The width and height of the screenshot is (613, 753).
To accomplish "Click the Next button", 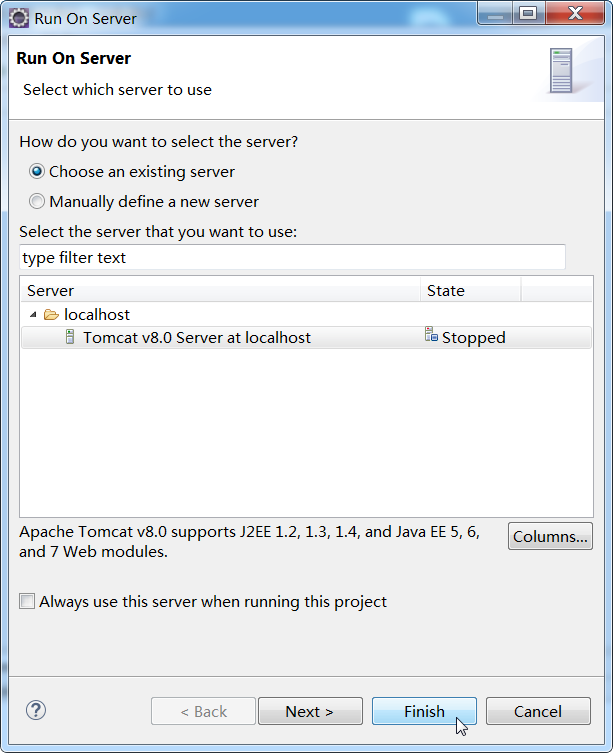I will pyautogui.click(x=310, y=711).
